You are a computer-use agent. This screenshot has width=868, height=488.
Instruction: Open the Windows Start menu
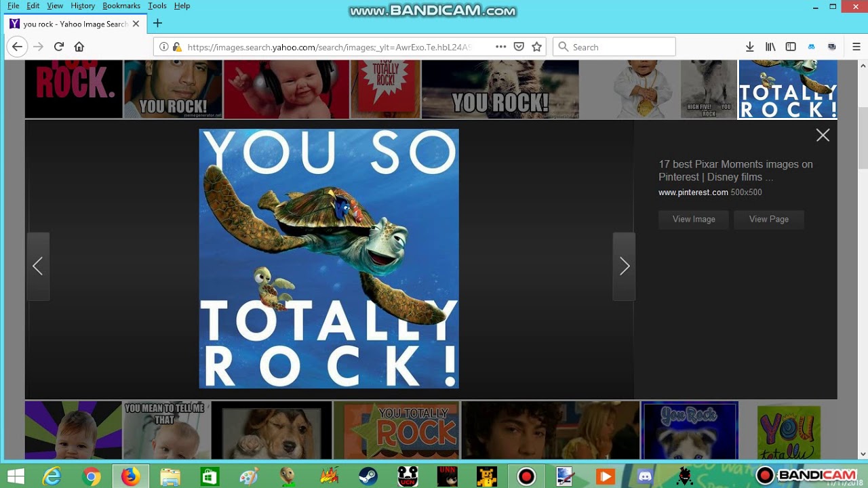tap(16, 476)
